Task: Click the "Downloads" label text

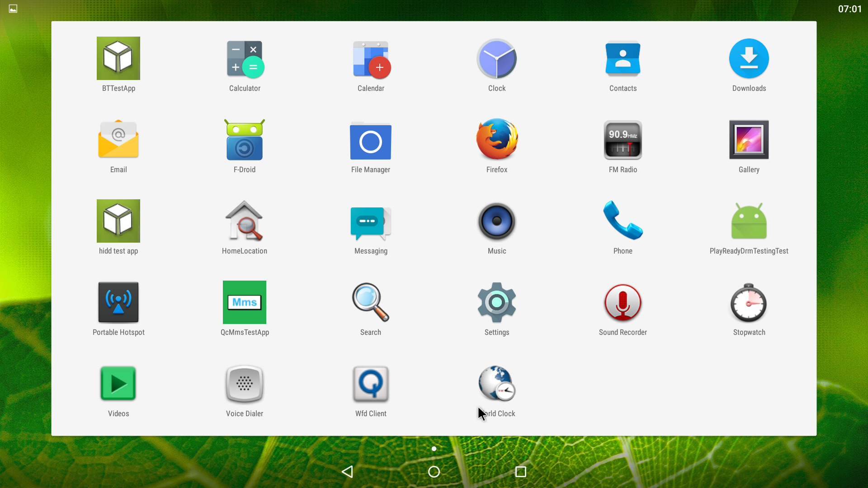Action: pyautogui.click(x=749, y=88)
